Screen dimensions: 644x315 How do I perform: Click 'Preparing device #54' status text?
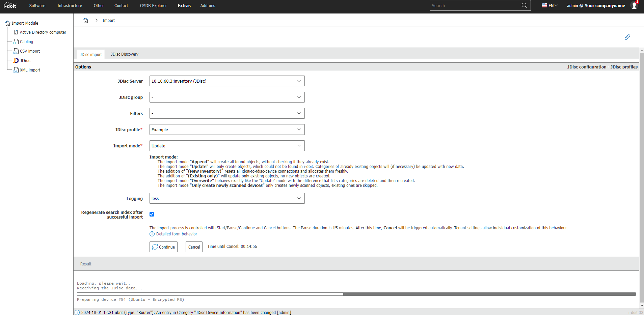(x=130, y=299)
